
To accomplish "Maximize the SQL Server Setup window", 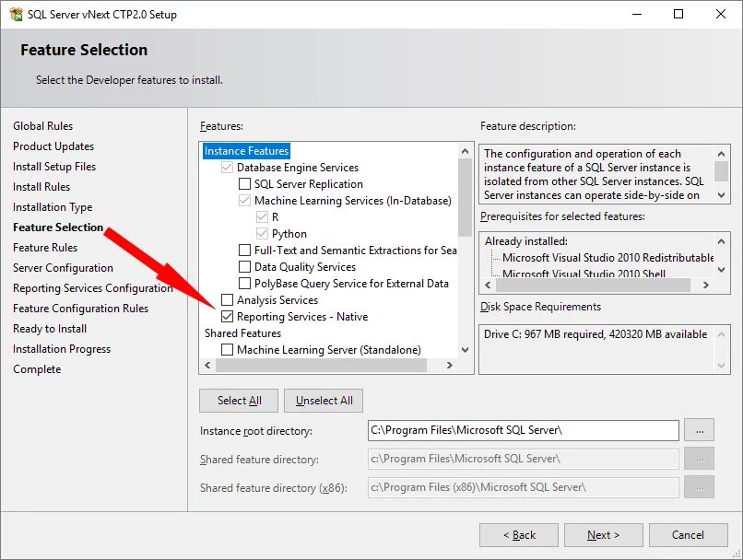I will click(x=678, y=14).
